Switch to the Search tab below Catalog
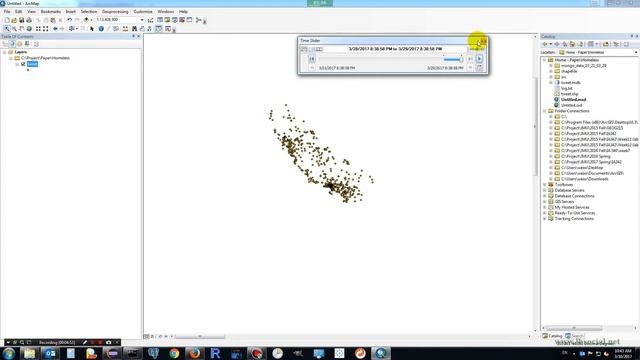 [574, 336]
